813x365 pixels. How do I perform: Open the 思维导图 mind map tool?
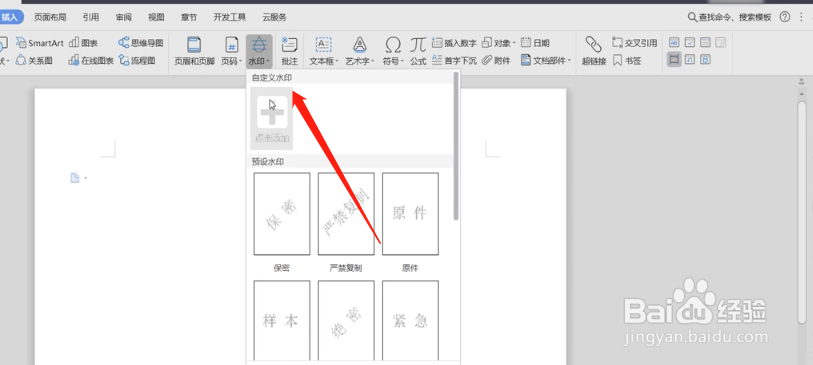[141, 43]
